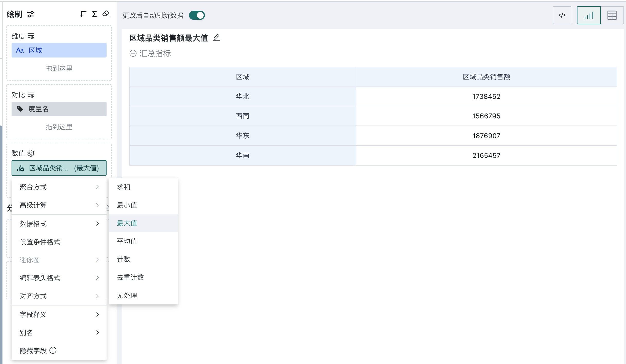Click the 度量名 comparison field pill
This screenshot has width=626, height=364.
(59, 109)
